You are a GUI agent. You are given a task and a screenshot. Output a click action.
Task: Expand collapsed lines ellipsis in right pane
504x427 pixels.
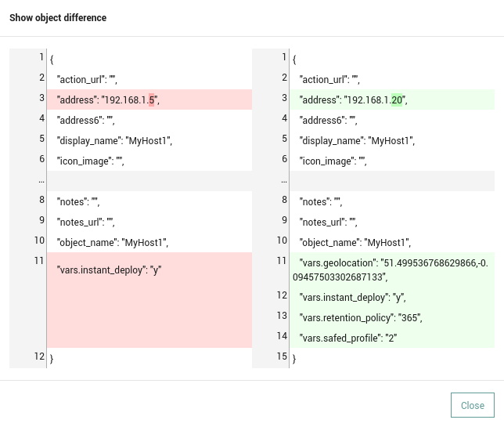284,181
